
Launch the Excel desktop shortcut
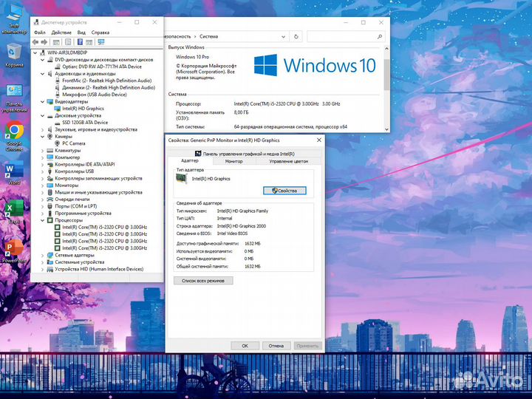pos(14,212)
